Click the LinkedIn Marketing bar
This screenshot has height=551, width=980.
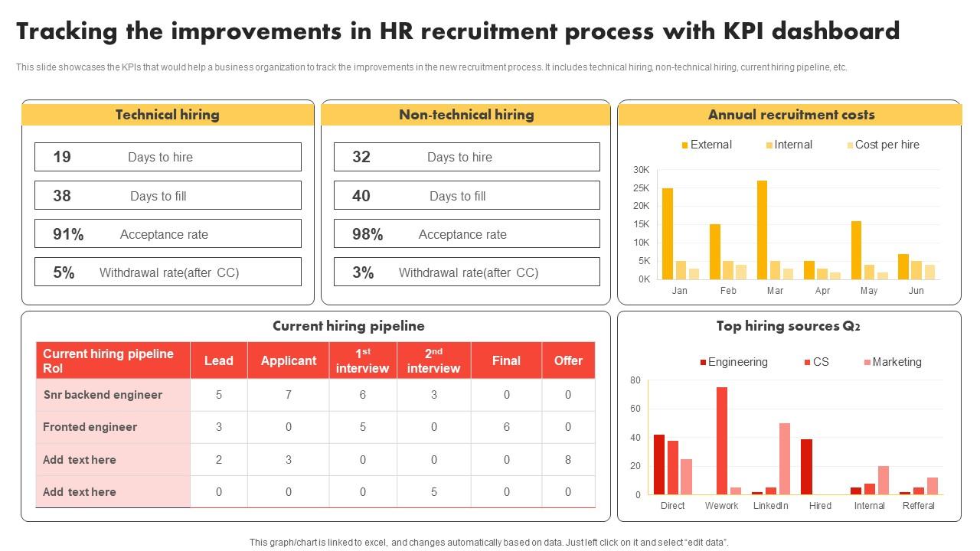785,458
